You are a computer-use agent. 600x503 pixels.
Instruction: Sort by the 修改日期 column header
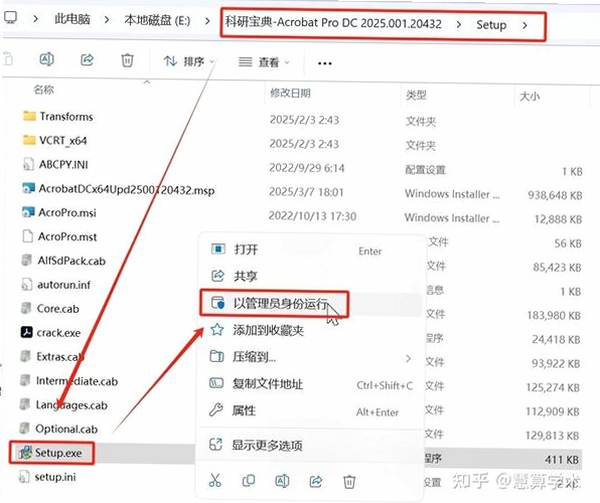click(290, 93)
